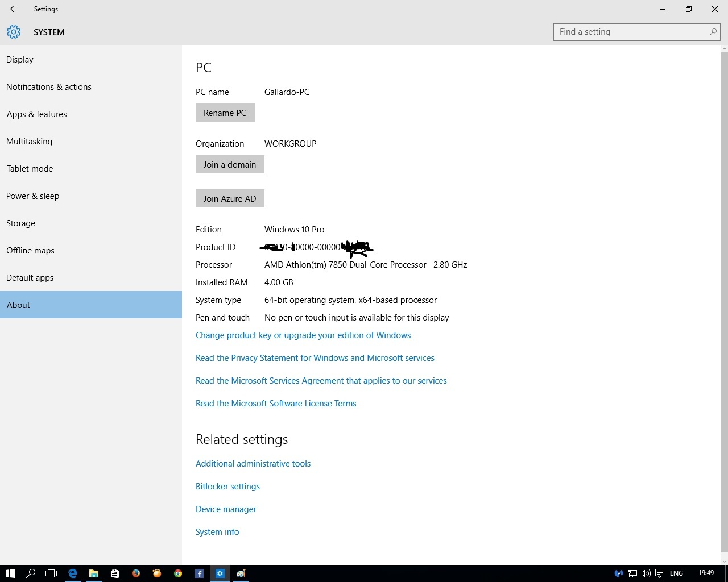Click the search magnifier in Find a setting
This screenshot has height=582, width=728.
(x=713, y=32)
